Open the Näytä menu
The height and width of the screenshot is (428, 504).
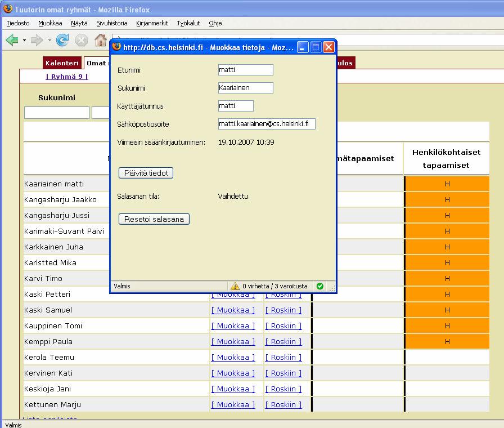coord(79,23)
